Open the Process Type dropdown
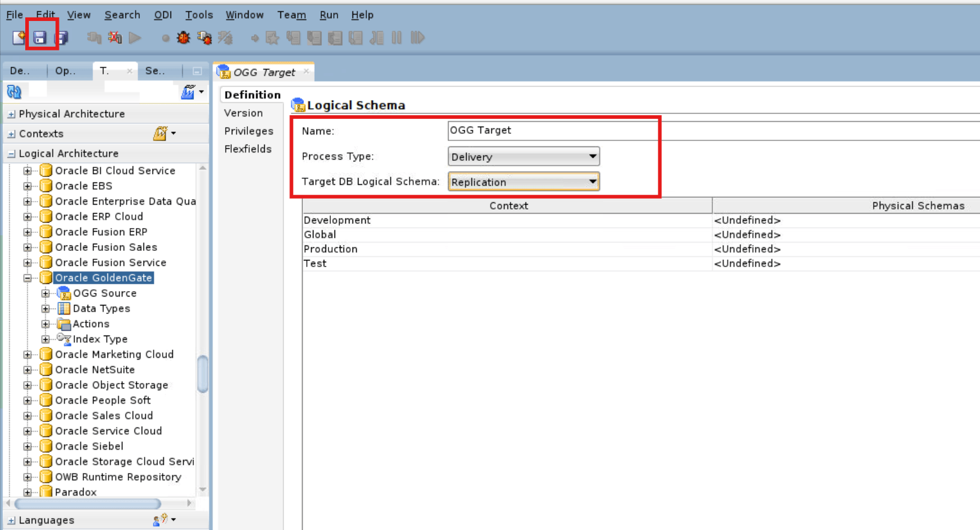Screen dimensions: 980x530 [x=524, y=157]
